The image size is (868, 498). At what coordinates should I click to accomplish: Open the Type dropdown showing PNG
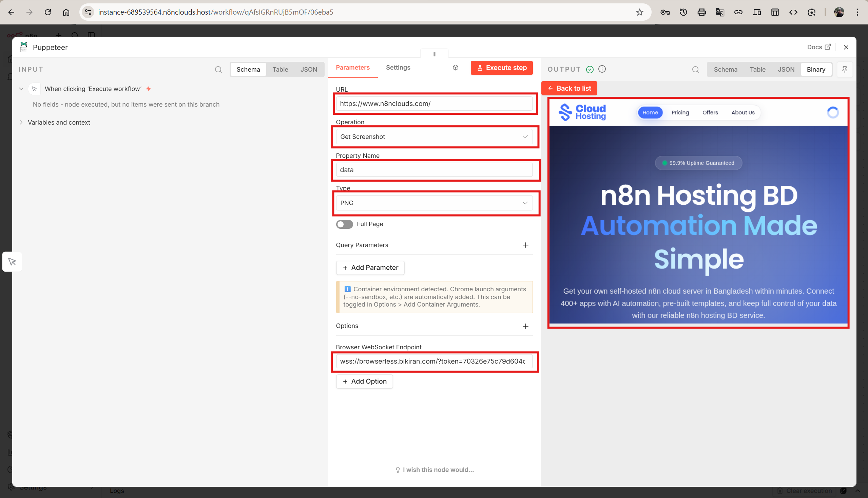click(434, 203)
